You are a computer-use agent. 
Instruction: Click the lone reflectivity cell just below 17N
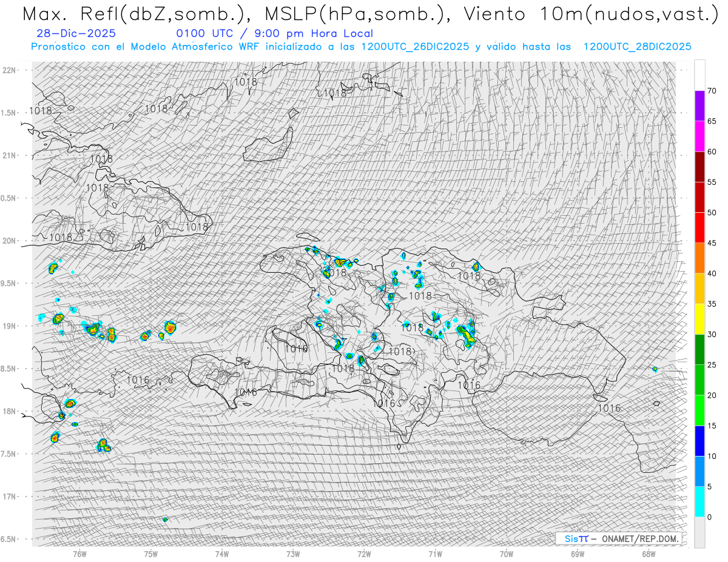click(x=164, y=520)
